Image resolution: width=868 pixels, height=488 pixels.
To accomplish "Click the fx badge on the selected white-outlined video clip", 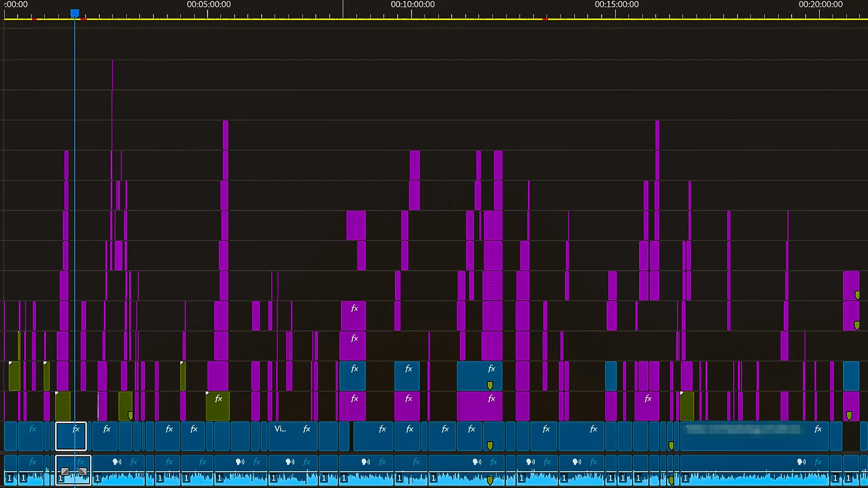I will point(76,429).
